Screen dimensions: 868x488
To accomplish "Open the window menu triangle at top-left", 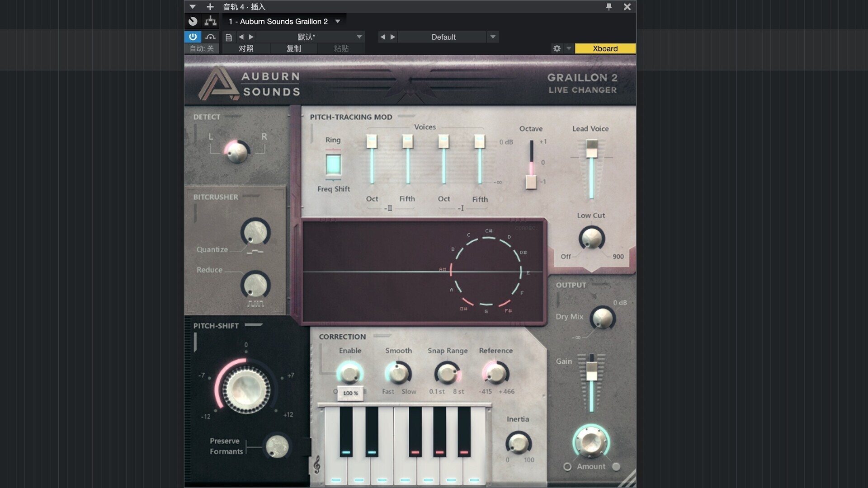I will (193, 7).
